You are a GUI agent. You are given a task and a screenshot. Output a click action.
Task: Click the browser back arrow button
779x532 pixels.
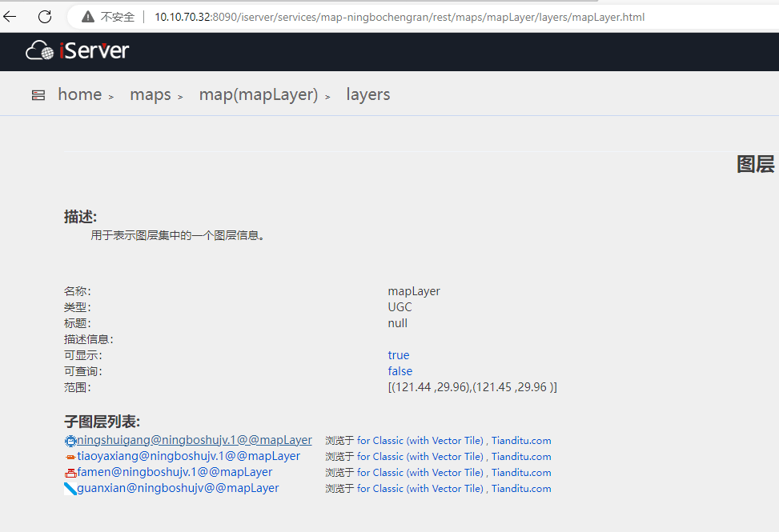click(10, 17)
